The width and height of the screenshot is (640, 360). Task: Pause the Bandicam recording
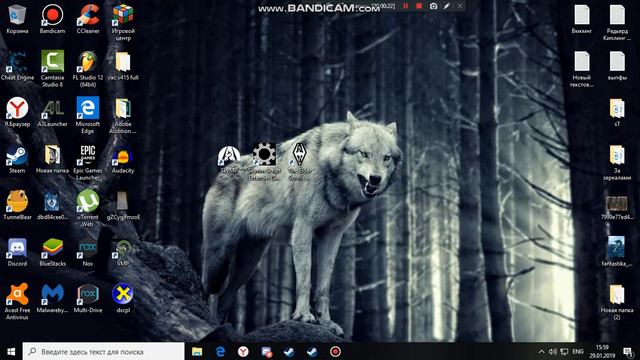(405, 6)
